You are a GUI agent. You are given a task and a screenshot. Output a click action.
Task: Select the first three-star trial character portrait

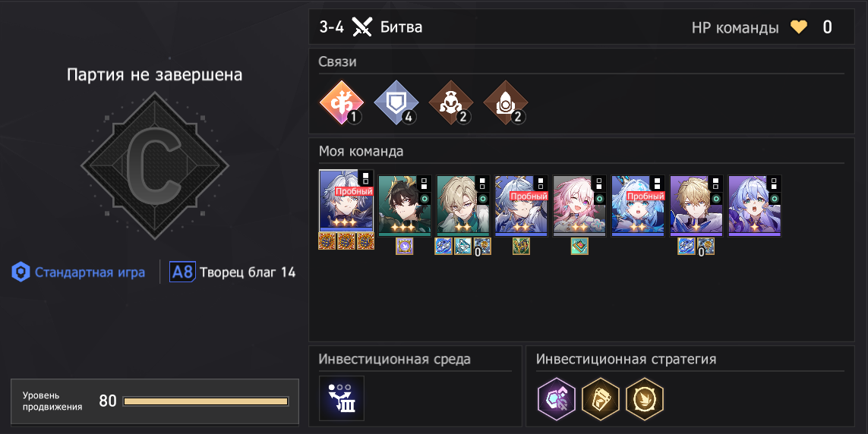point(346,201)
